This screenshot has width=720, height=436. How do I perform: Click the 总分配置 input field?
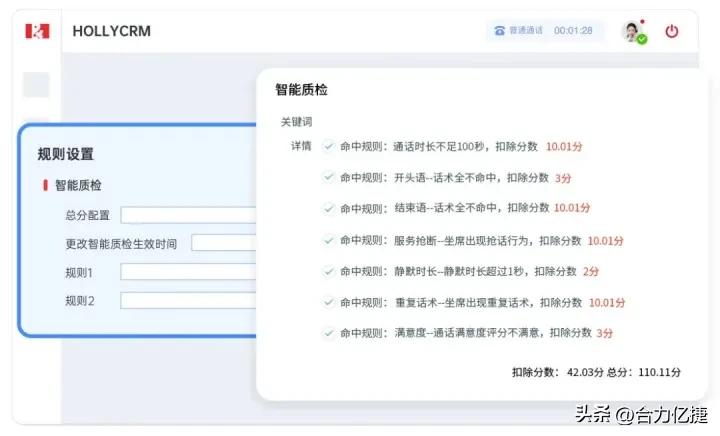pos(188,215)
